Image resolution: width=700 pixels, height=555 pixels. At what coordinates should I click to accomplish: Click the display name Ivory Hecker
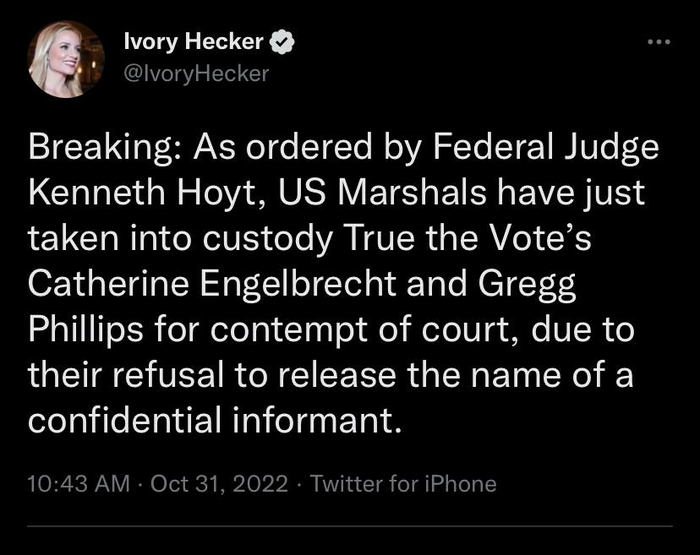click(193, 42)
